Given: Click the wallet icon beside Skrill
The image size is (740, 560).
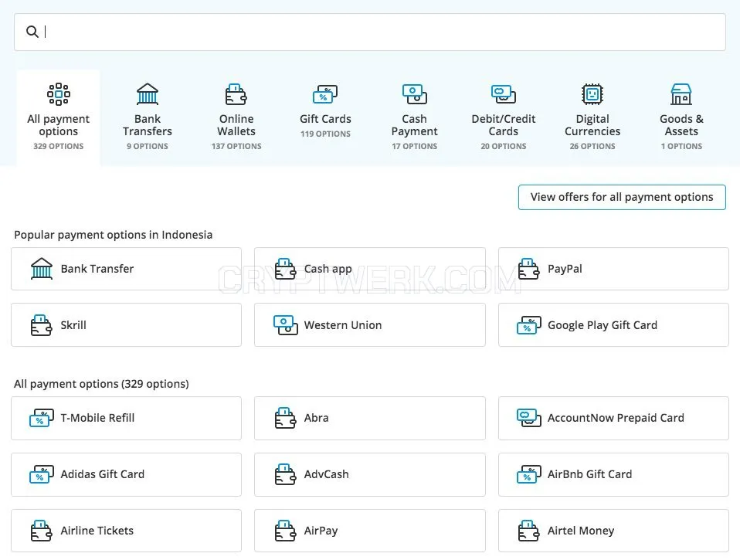Looking at the screenshot, I should (42, 325).
